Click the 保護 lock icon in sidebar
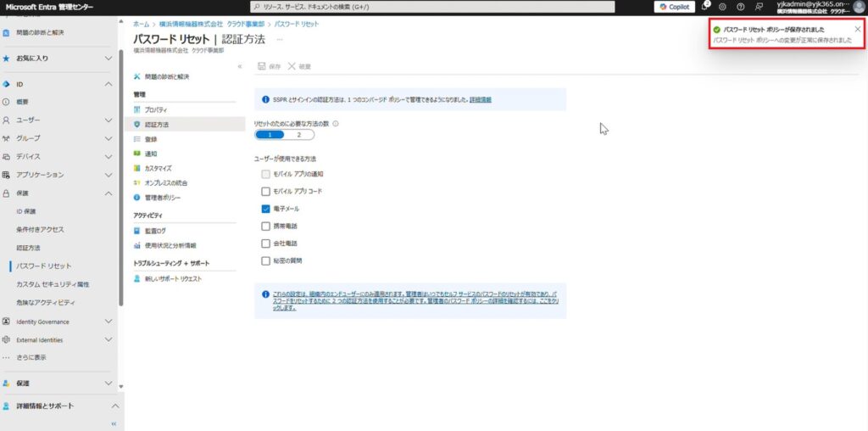The width and height of the screenshot is (868, 431). [6, 193]
